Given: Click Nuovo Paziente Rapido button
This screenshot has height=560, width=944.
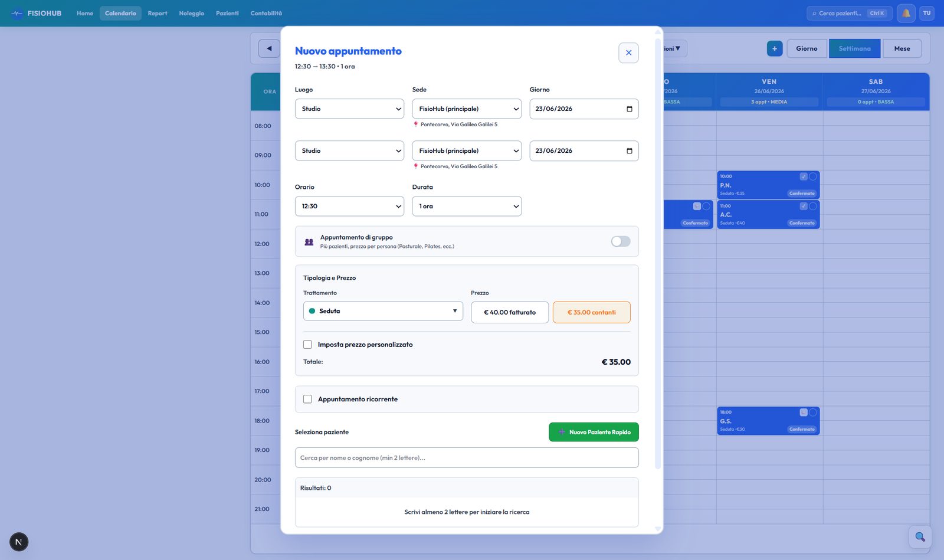Looking at the screenshot, I should pos(594,432).
